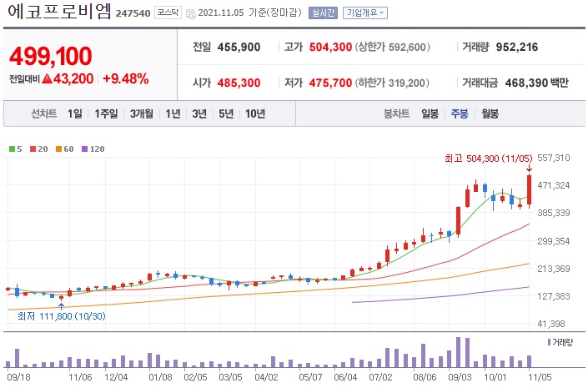This screenshot has height=388, width=588.
Task: Select the 1일 line chart tab
Action: click(75, 113)
